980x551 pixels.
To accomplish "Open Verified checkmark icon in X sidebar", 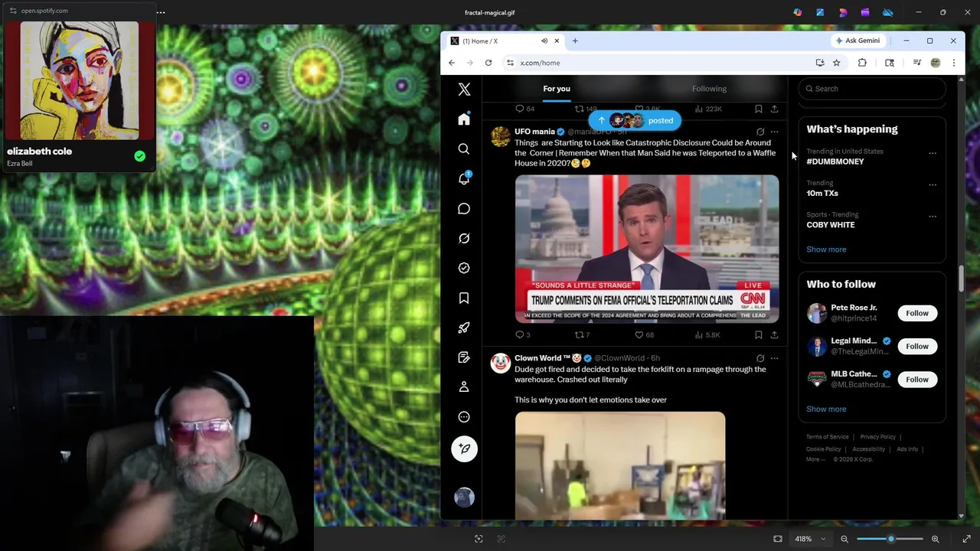I will coord(464,268).
